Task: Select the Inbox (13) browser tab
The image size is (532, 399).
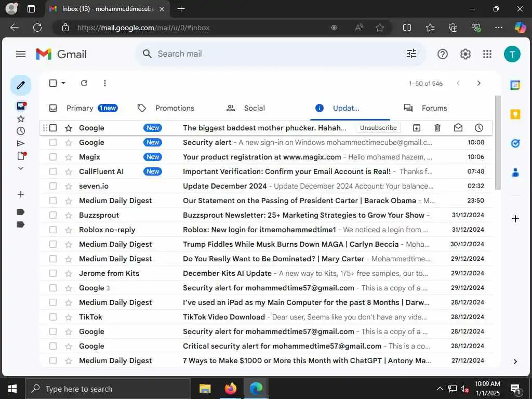Action: [107, 9]
